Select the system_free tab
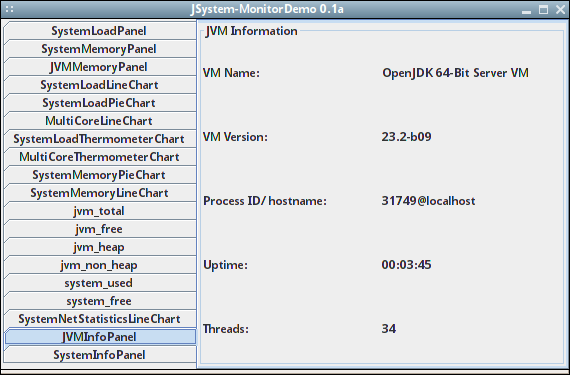Viewport: 570px width, 375px height. [x=100, y=301]
